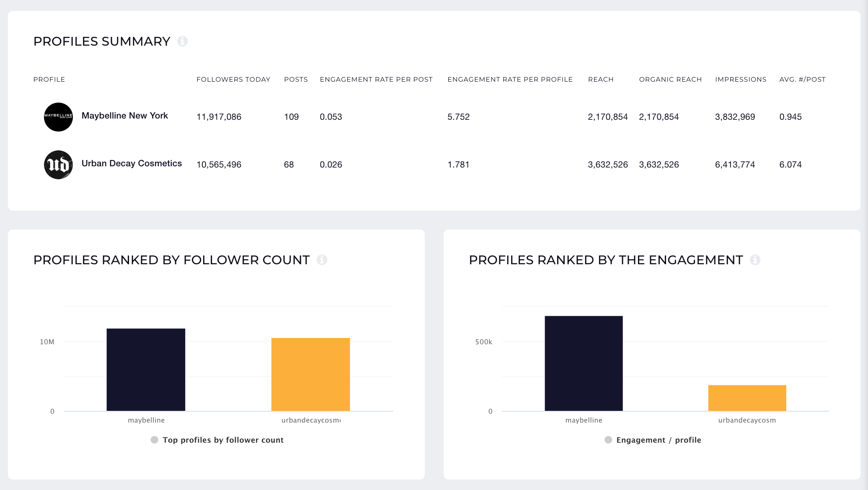Click the 500k axis label in engagement chart
Image resolution: width=868 pixels, height=490 pixels.
pos(484,342)
